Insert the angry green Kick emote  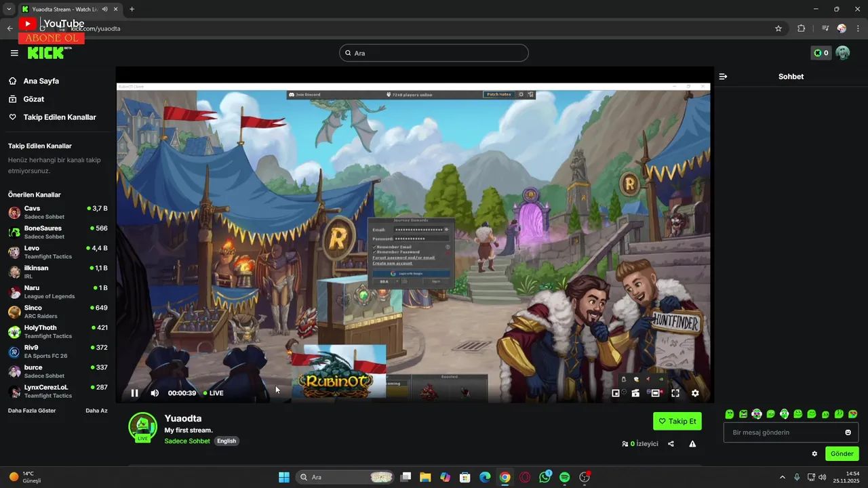point(743,414)
